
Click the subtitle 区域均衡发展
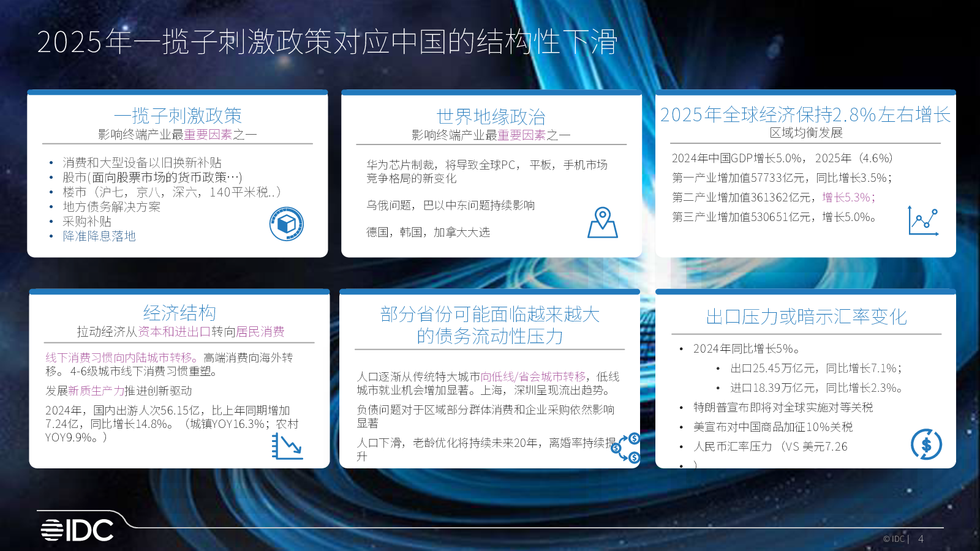pyautogui.click(x=806, y=133)
